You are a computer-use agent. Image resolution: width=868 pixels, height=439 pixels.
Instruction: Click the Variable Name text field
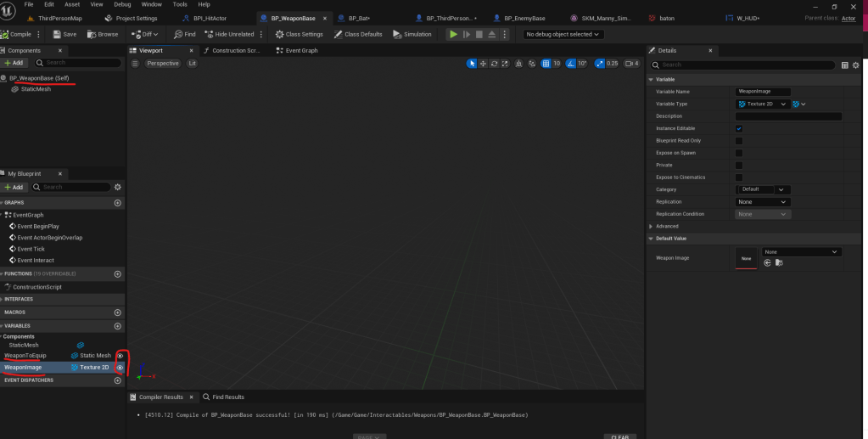pos(763,92)
